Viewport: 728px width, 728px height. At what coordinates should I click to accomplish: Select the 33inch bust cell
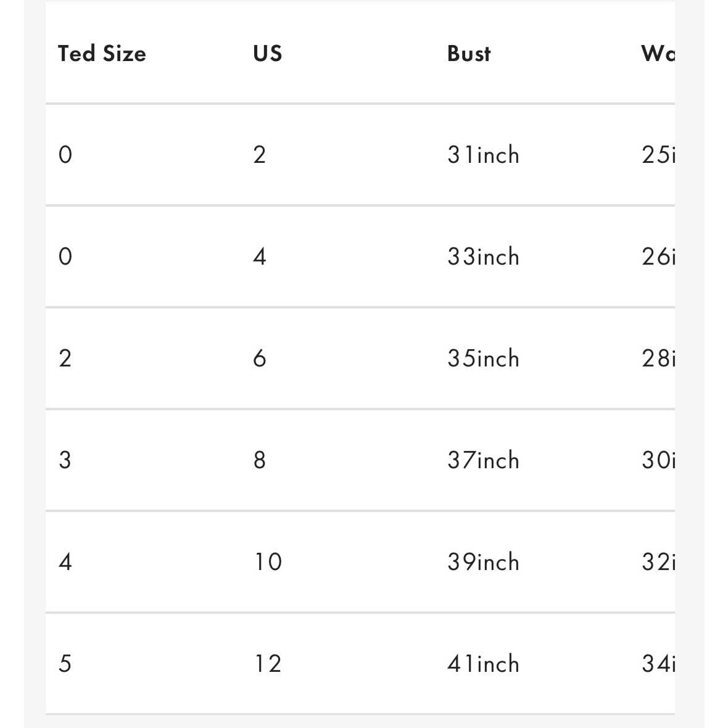pos(483,257)
